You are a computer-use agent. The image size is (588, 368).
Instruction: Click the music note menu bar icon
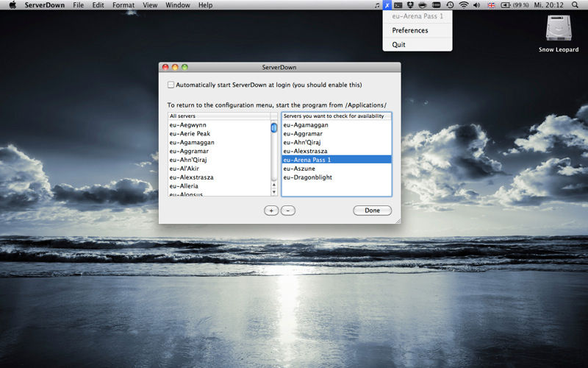tap(377, 5)
